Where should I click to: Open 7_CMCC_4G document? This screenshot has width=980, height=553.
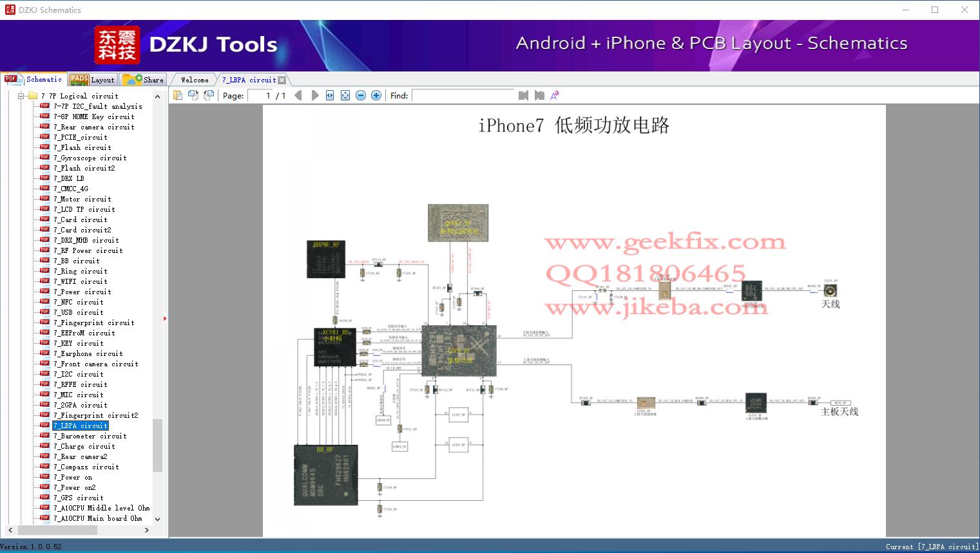[x=71, y=189]
